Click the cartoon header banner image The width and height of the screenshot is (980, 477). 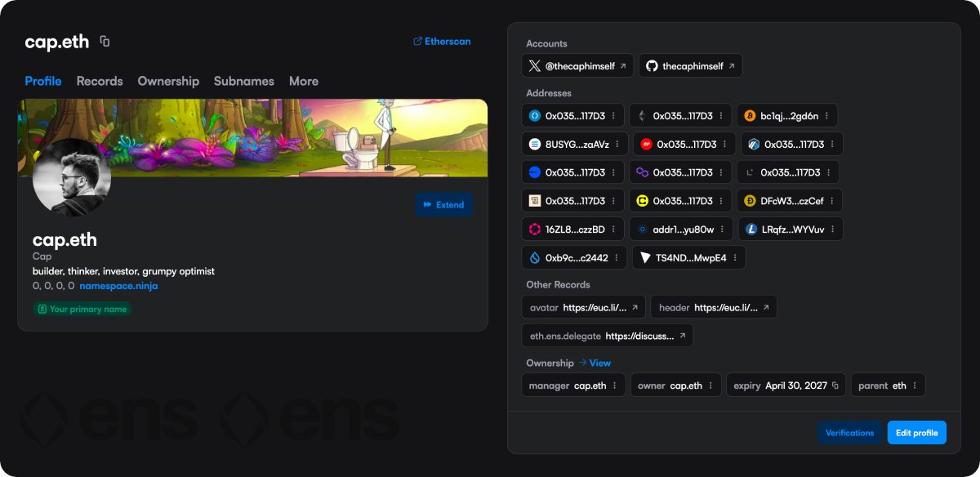(252, 138)
